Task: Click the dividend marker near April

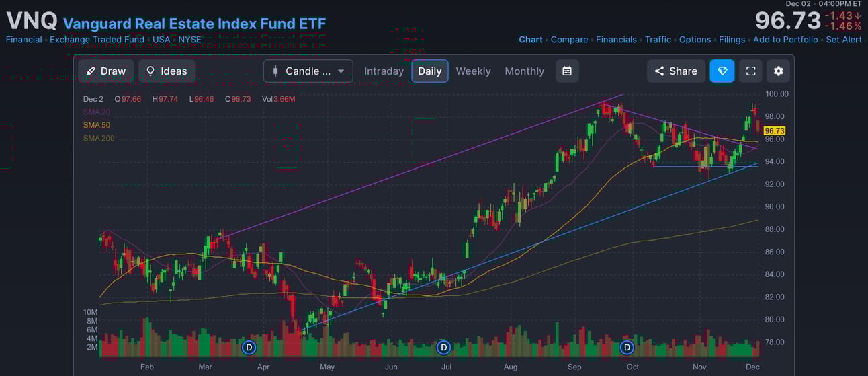Action: point(249,348)
